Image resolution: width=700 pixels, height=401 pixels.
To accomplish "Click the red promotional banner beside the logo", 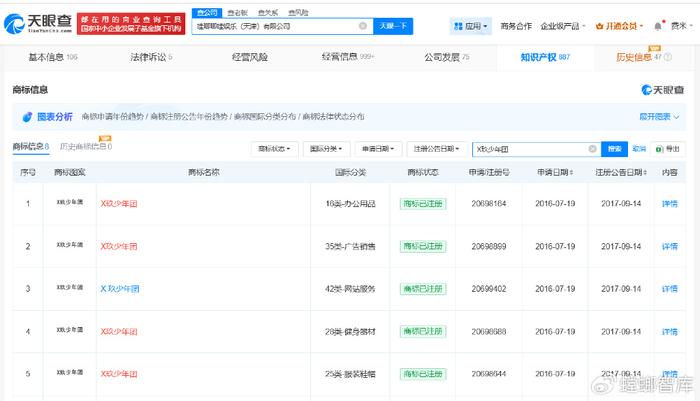I will 131,24.
